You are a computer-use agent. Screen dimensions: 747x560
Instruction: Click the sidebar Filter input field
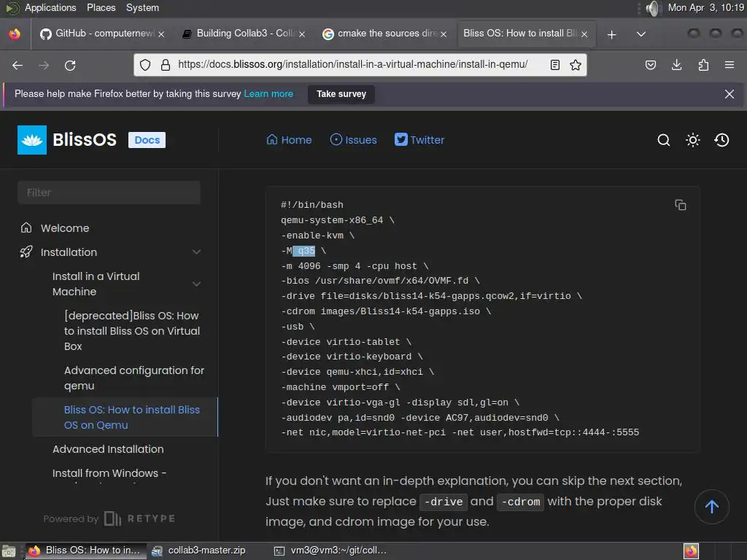(x=109, y=192)
